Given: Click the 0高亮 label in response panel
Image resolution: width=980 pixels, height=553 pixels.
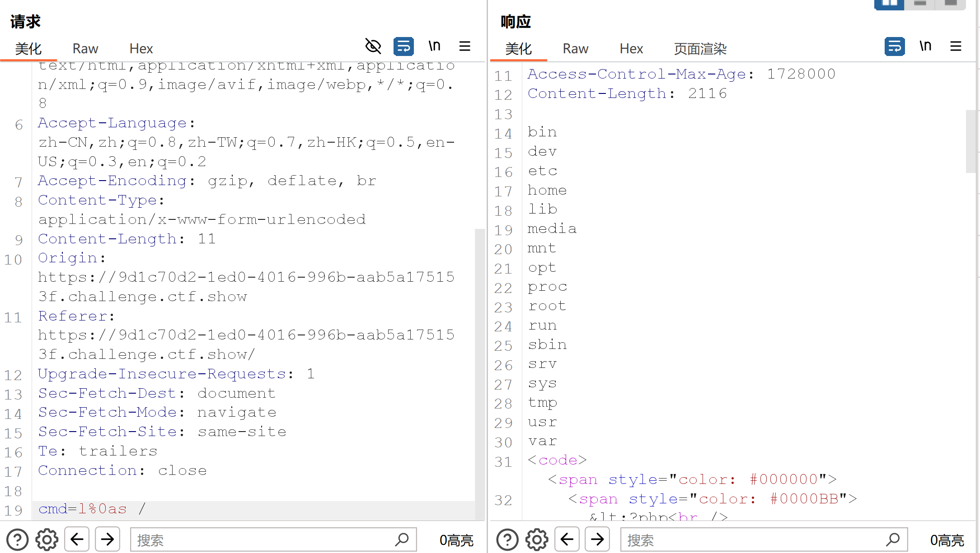Looking at the screenshot, I should click(947, 540).
